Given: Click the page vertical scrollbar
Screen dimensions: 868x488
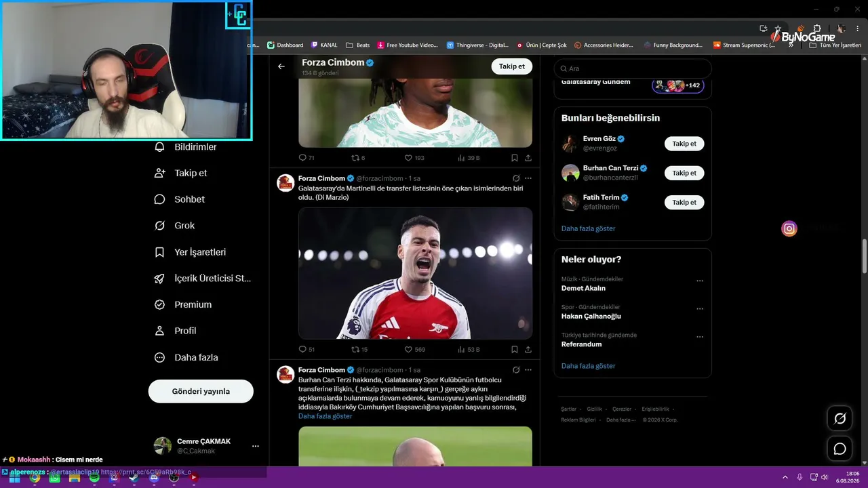Looking at the screenshot, I should point(864,257).
